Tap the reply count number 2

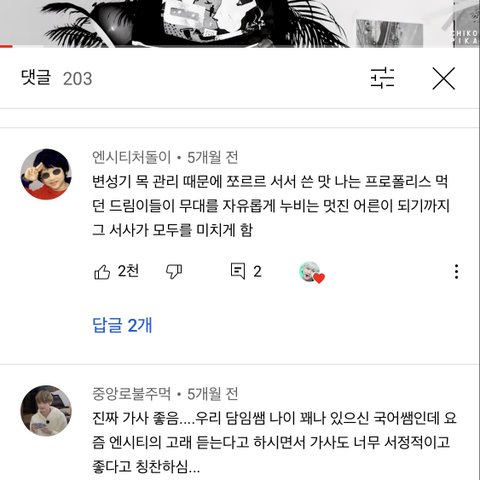pos(257,272)
